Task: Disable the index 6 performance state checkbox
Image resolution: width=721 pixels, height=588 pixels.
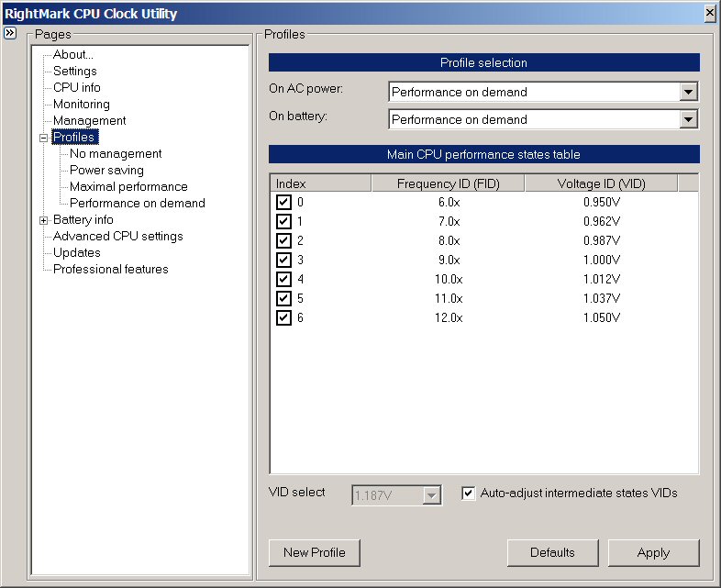Action: click(x=284, y=317)
